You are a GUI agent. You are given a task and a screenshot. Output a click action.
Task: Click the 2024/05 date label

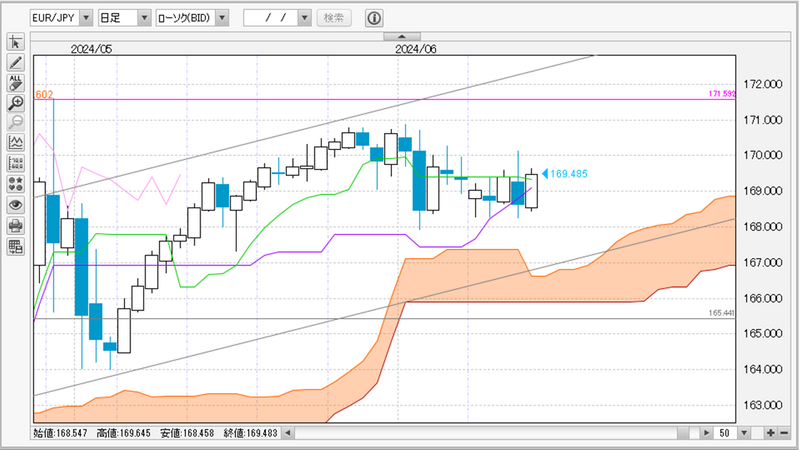(x=91, y=49)
